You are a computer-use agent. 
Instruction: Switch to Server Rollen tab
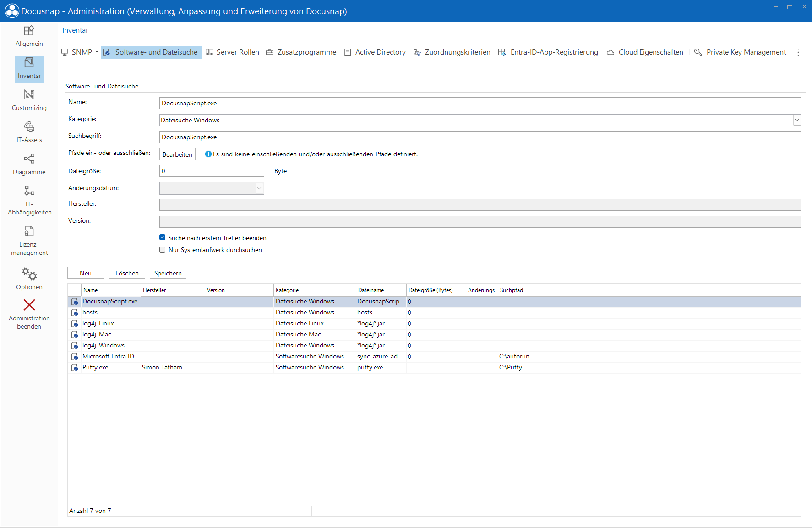[233, 52]
